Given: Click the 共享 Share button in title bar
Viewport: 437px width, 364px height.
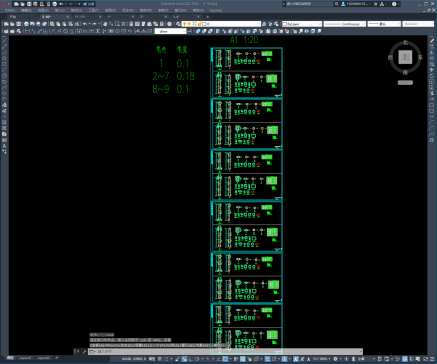Looking at the screenshot, I should point(89,4).
